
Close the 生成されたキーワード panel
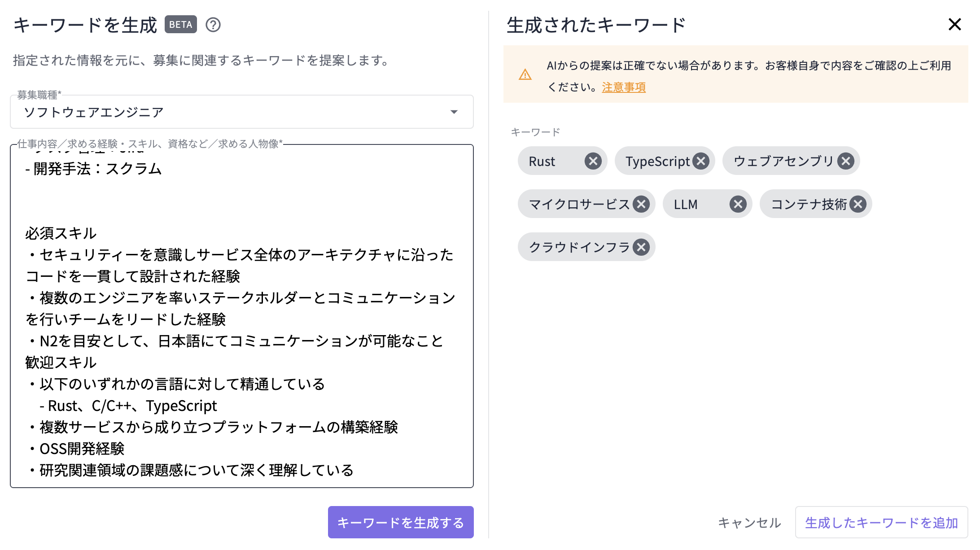(x=955, y=25)
